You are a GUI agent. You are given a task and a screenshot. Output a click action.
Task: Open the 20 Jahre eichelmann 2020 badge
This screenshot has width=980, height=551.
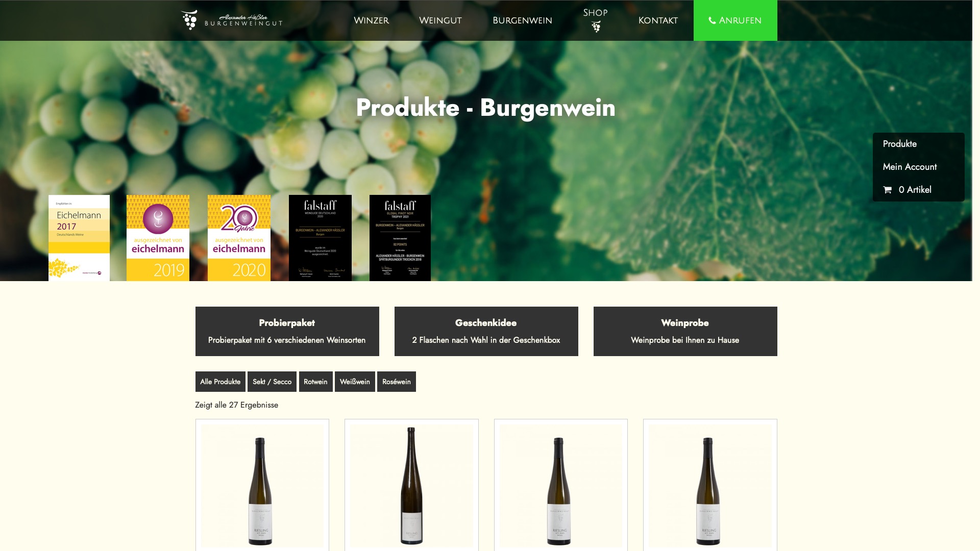pos(239,238)
